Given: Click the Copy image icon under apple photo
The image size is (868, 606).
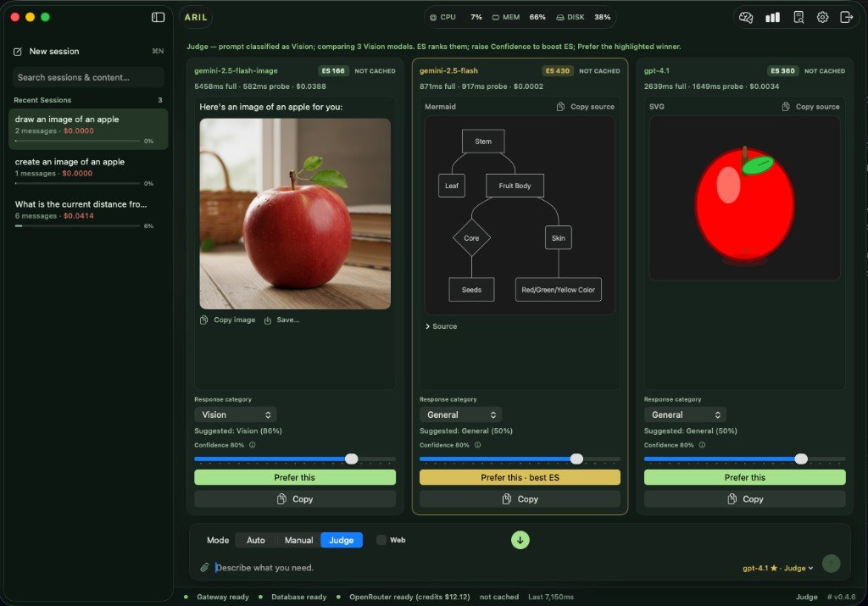Looking at the screenshot, I should coord(203,320).
